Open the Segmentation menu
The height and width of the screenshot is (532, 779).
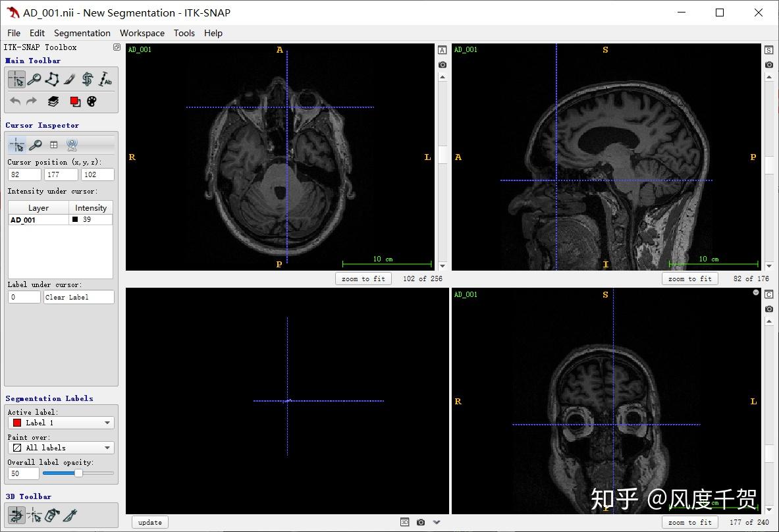coord(82,33)
